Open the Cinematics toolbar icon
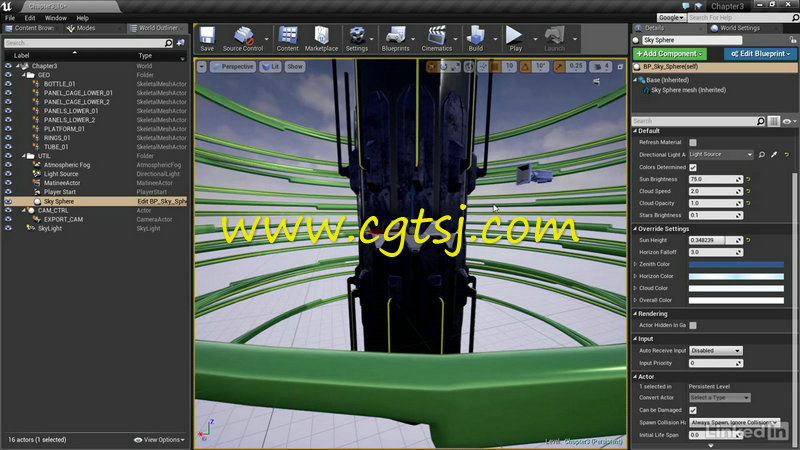Image resolution: width=800 pixels, height=450 pixels. (437, 39)
